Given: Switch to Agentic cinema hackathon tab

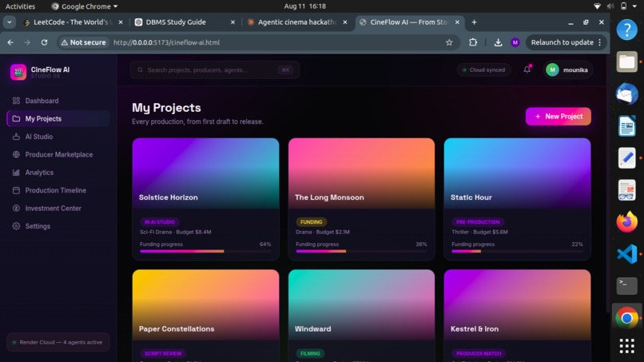Looking at the screenshot, I should [x=296, y=22].
